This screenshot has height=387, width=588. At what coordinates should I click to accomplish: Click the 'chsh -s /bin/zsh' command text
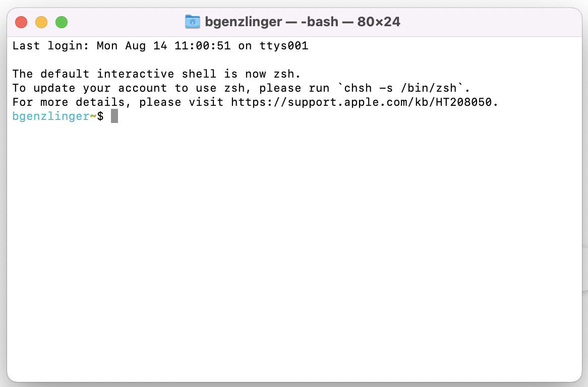[x=400, y=88]
